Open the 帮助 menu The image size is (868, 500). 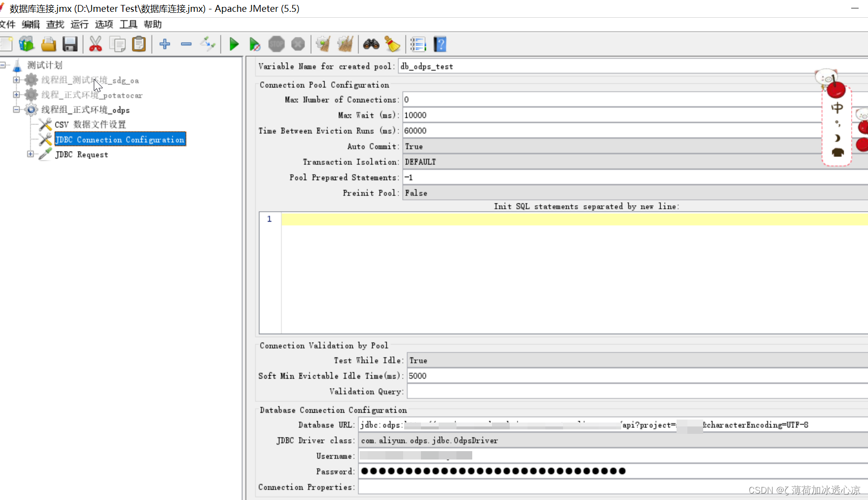(x=153, y=24)
